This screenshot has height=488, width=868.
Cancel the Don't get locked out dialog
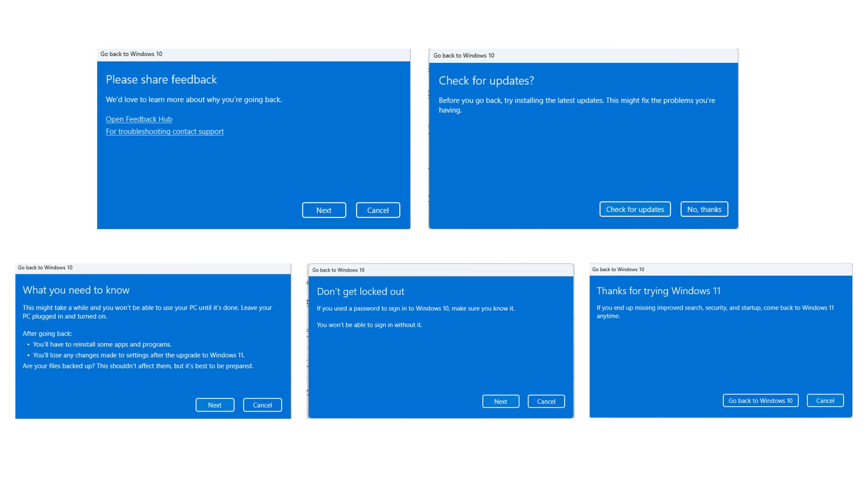[546, 401]
